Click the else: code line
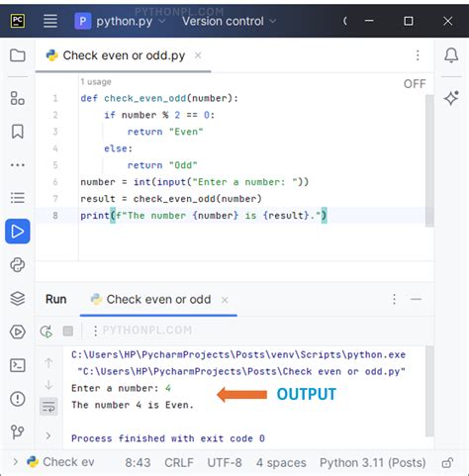The width and height of the screenshot is (469, 476). click(119, 148)
